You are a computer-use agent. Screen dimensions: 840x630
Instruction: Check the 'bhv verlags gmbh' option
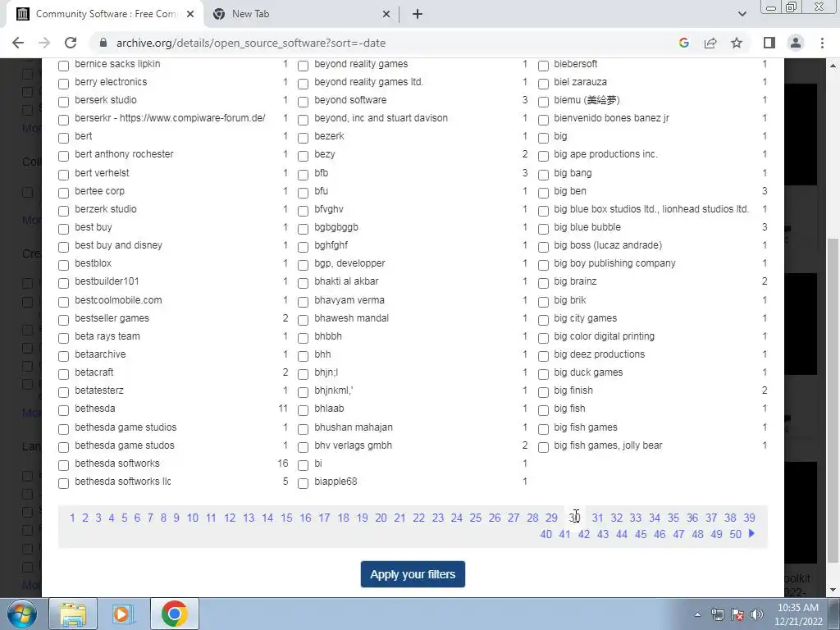[x=303, y=447]
